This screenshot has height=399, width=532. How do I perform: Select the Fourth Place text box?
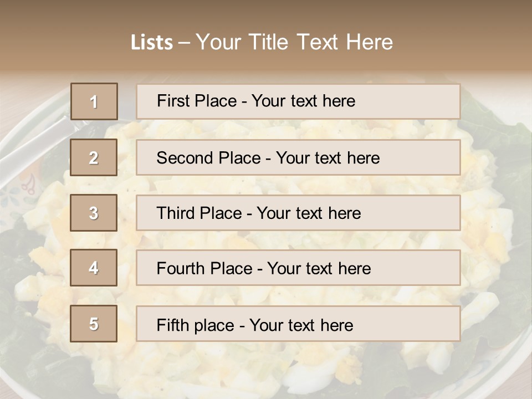298,268
